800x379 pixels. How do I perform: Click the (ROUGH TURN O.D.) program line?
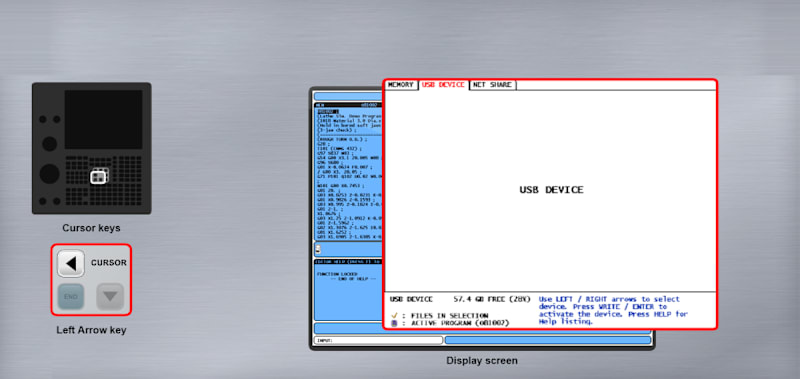point(341,139)
